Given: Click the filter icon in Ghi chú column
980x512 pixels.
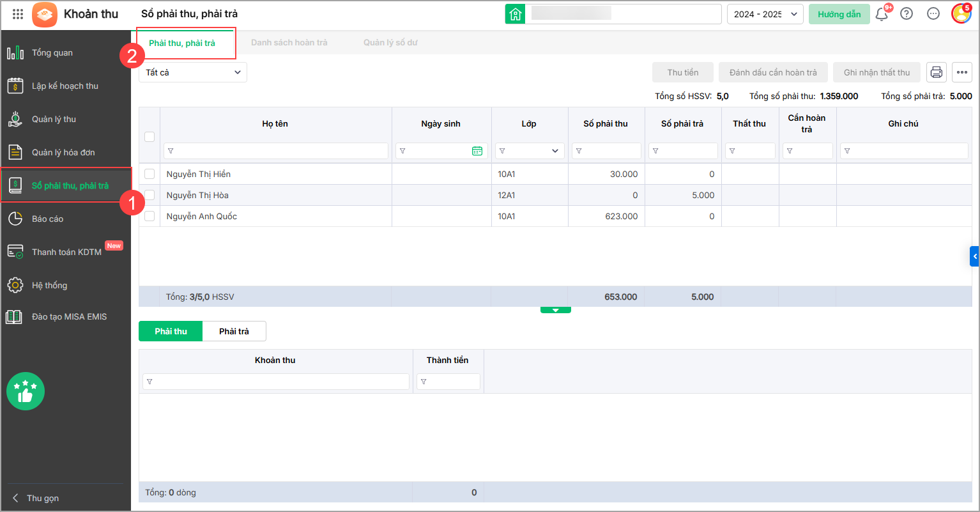Looking at the screenshot, I should tap(847, 151).
